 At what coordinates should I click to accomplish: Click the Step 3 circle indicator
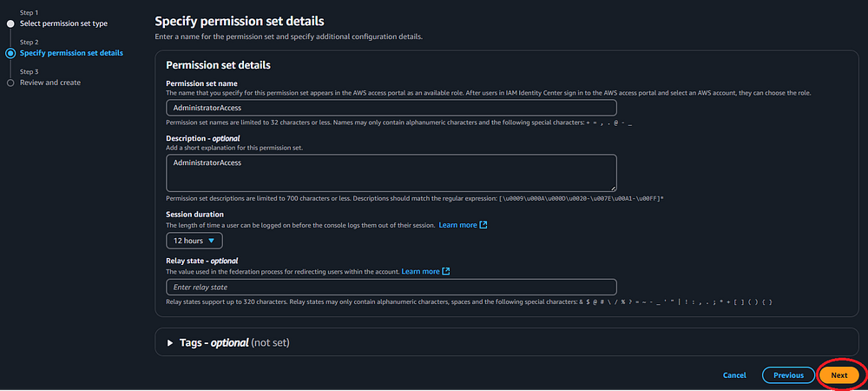tap(10, 83)
